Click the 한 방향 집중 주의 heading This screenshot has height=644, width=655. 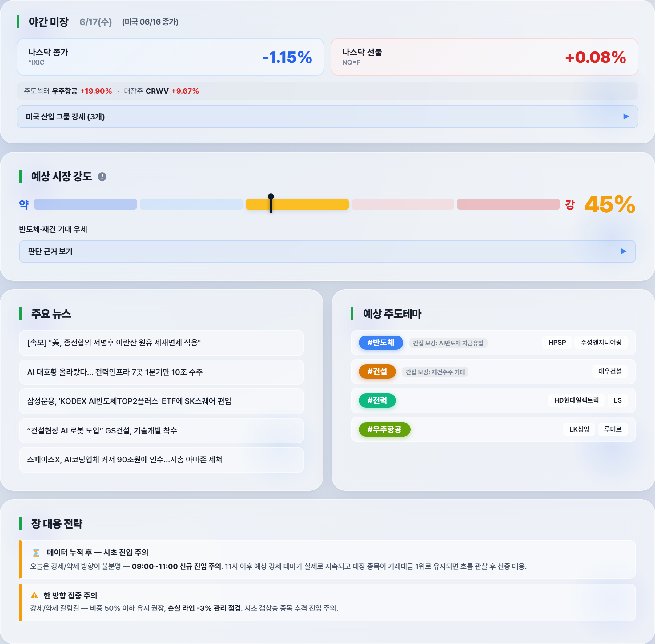(70, 595)
